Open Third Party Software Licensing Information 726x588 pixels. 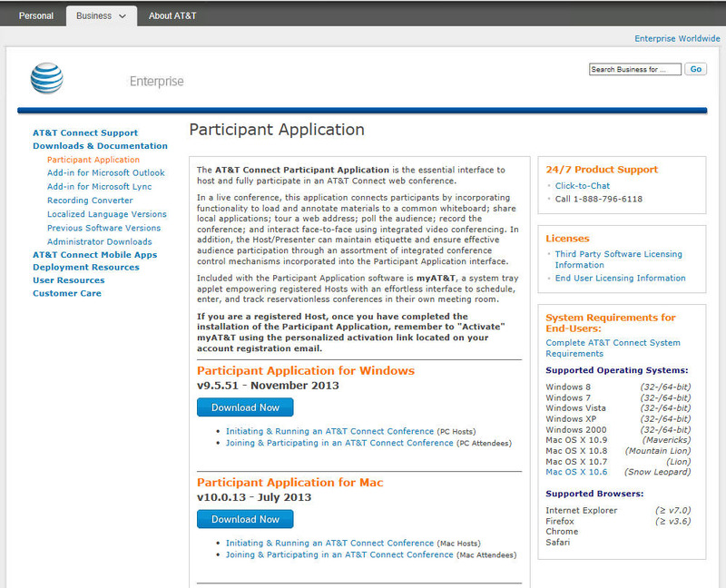tap(618, 260)
